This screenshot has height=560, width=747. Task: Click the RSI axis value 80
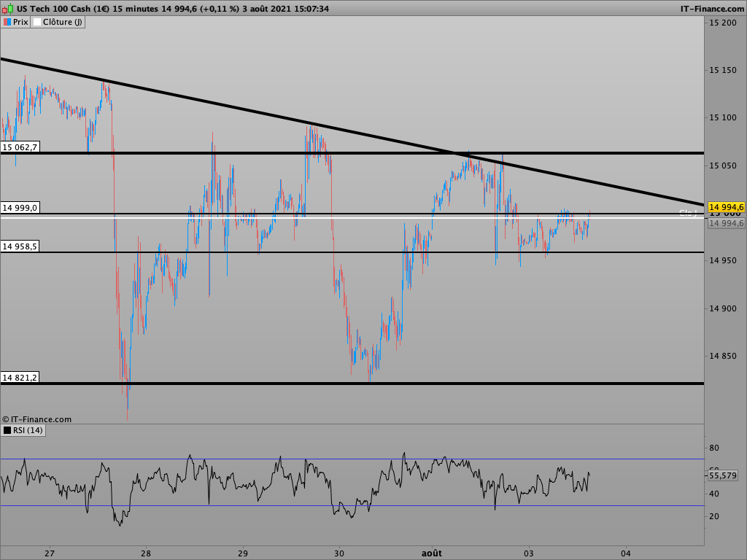pyautogui.click(x=714, y=448)
